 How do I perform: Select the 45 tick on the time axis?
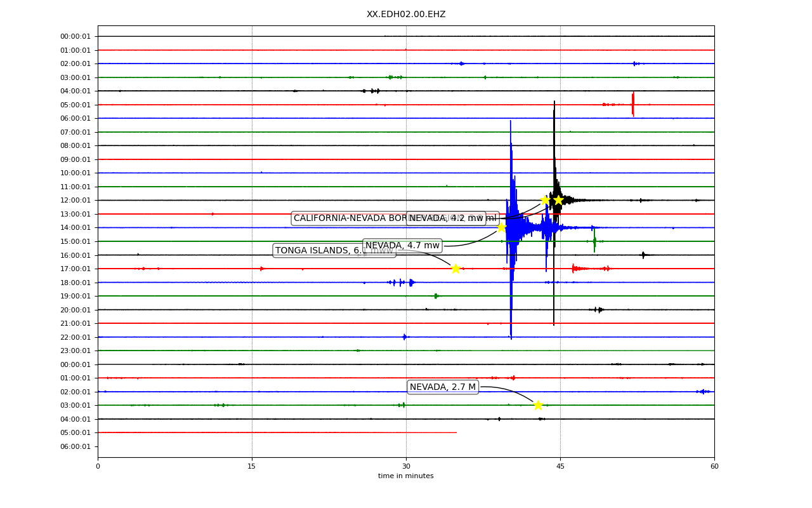click(560, 467)
